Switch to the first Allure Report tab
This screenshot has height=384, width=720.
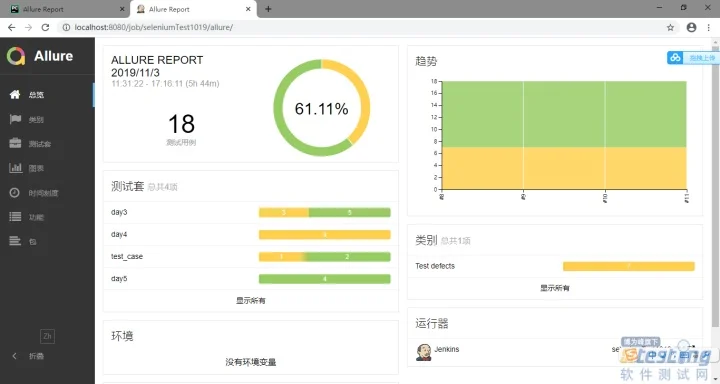[x=65, y=9]
